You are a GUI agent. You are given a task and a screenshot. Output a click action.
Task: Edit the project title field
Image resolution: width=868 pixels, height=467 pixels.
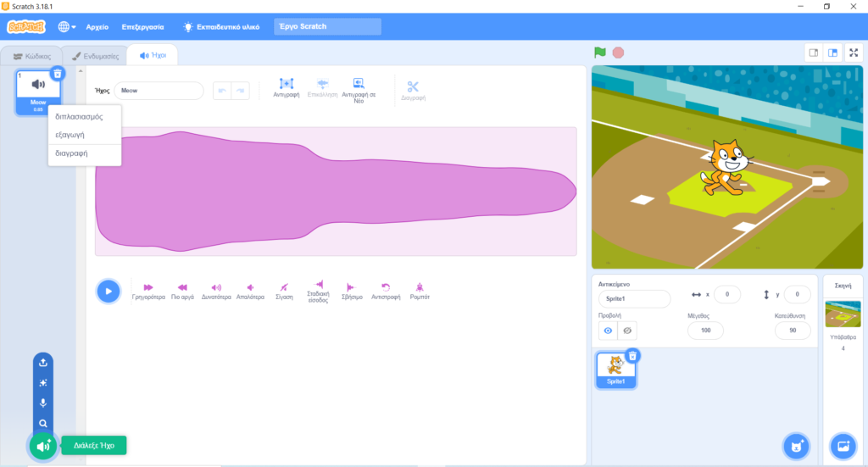[x=327, y=26]
